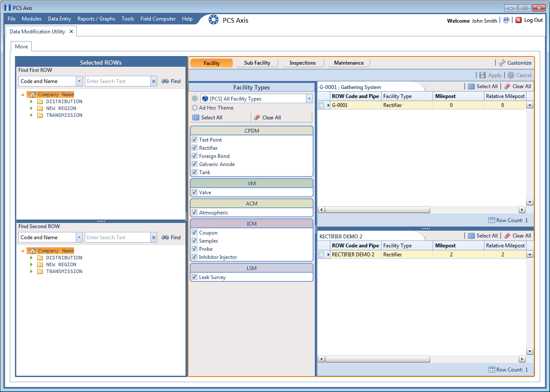The height and width of the screenshot is (392, 550).
Task: Click the binoculars Find icon under Find Second ROW
Action: pos(165,238)
